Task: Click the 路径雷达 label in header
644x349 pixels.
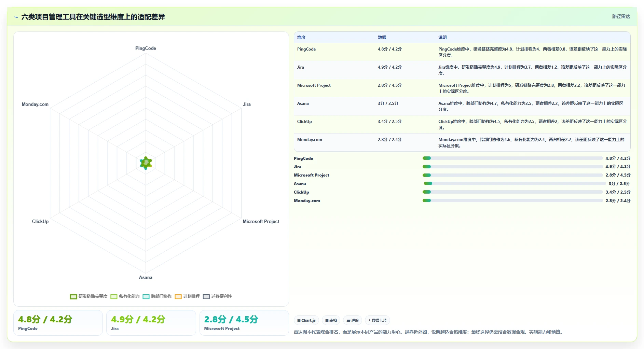Action: (x=621, y=16)
